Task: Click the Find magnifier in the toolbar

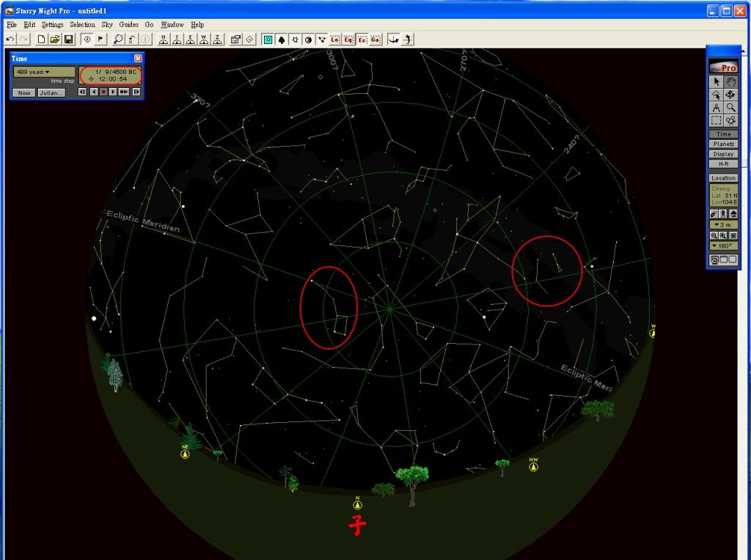Action: point(118,40)
